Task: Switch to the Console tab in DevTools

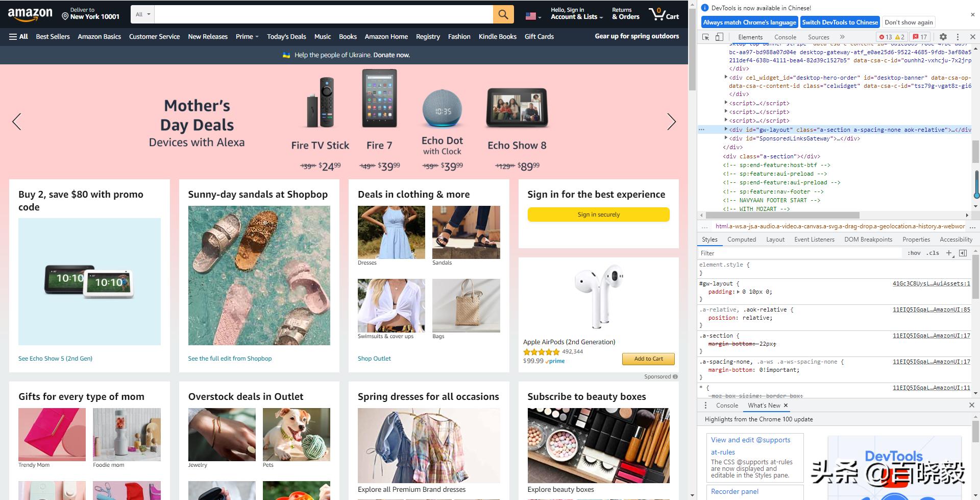Action: tap(785, 37)
